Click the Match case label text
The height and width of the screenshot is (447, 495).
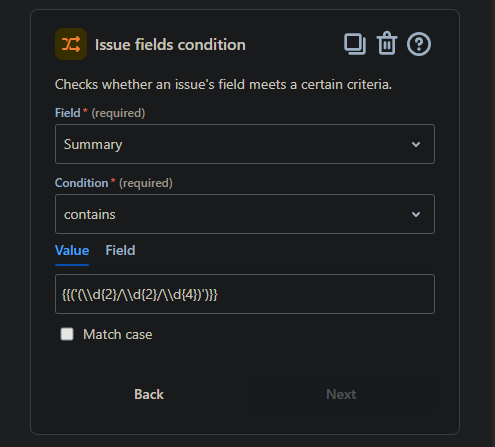click(118, 334)
